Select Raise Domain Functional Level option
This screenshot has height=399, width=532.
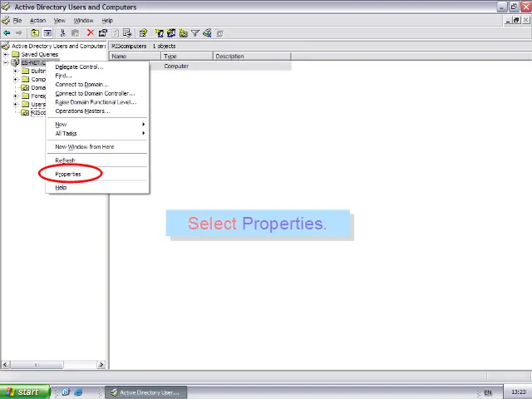click(x=95, y=102)
